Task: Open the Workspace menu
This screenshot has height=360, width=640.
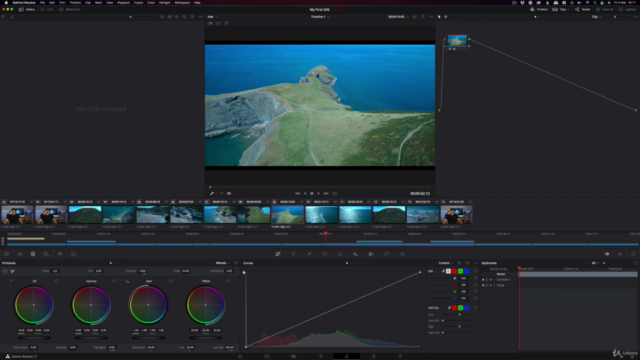Action: click(182, 2)
